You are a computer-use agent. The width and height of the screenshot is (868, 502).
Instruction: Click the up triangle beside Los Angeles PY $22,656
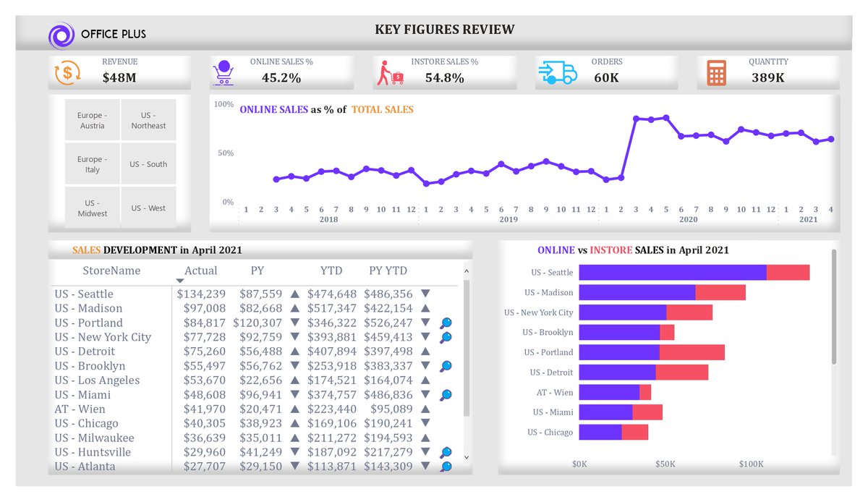tap(294, 380)
